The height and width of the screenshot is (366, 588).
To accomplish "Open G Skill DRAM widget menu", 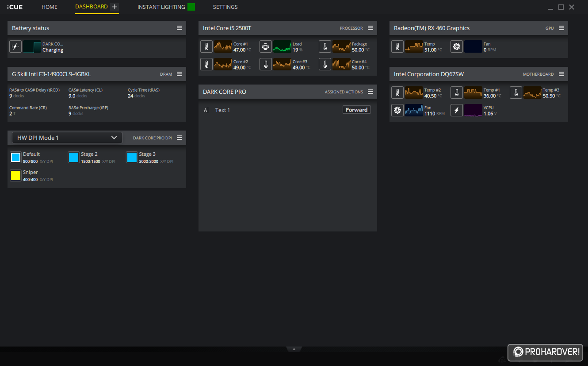I will pyautogui.click(x=179, y=74).
